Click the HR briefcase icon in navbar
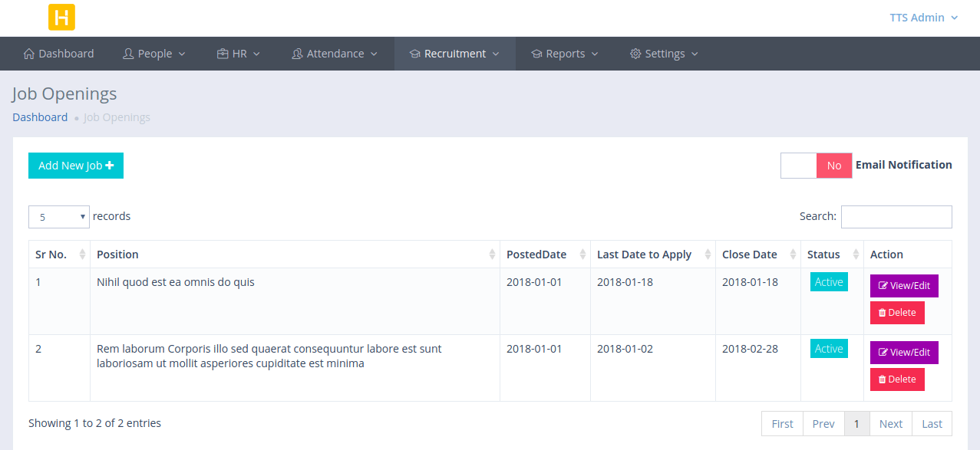 (221, 54)
